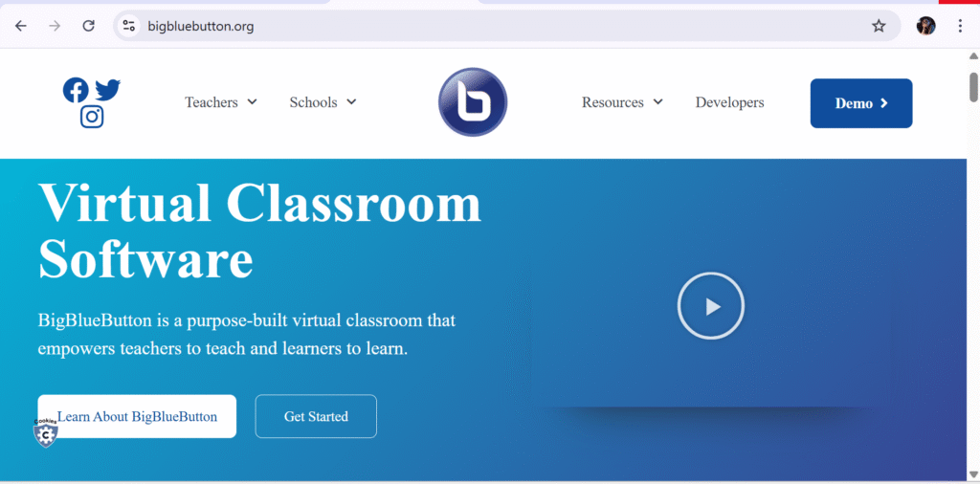
Task: Open the Cookies shield badge
Action: (46, 433)
